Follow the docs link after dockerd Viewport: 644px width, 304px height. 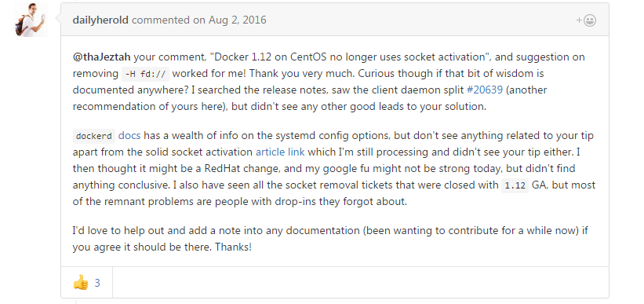(x=129, y=135)
